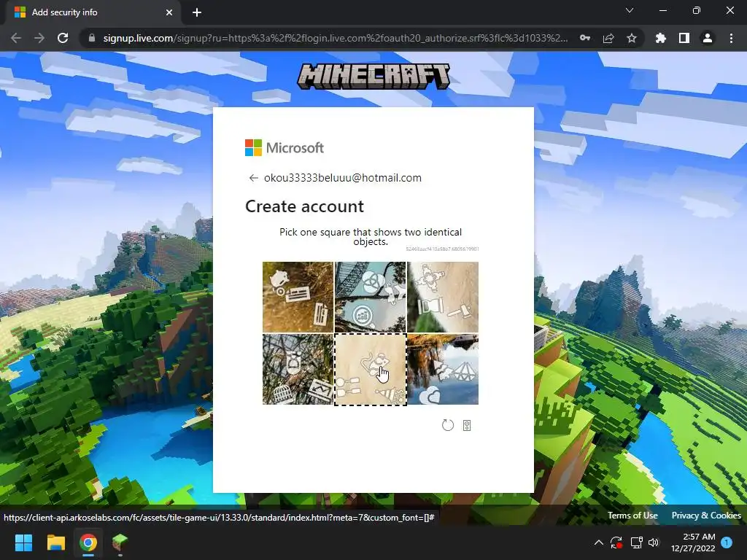Image resolution: width=747 pixels, height=560 pixels.
Task: Go back using arrow beside email address
Action: pyautogui.click(x=253, y=178)
